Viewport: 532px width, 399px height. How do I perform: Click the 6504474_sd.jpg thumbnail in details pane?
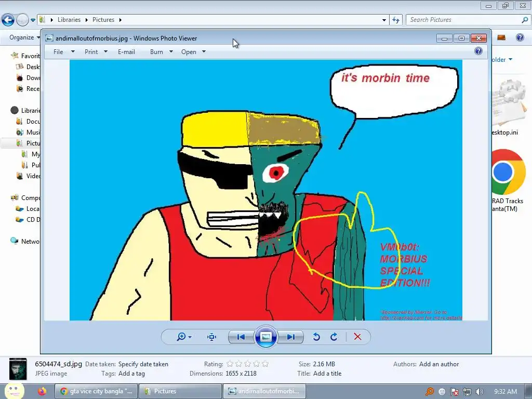click(18, 369)
